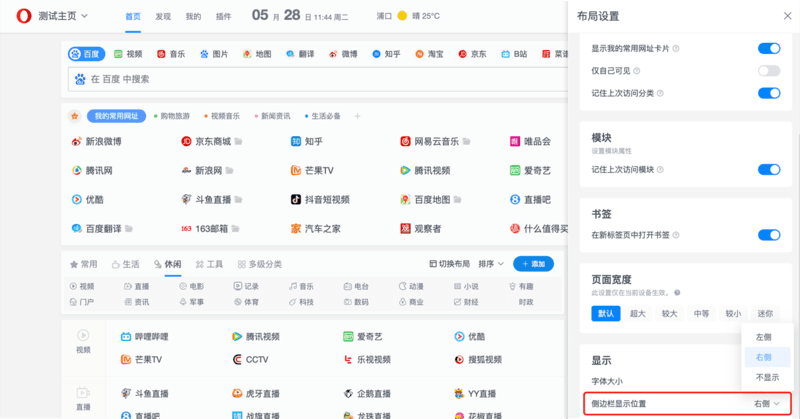Select the 默认 page width option
The height and width of the screenshot is (419, 800).
point(606,313)
